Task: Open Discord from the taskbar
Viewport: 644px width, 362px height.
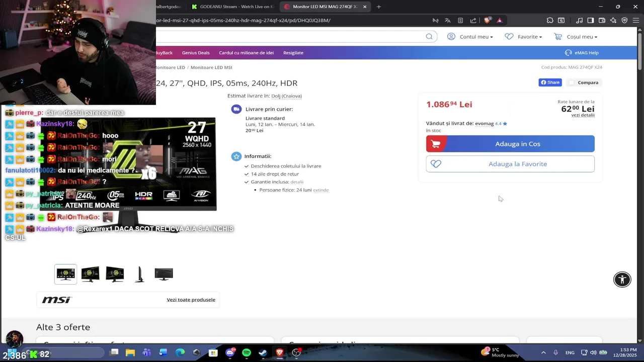Action: click(x=230, y=352)
